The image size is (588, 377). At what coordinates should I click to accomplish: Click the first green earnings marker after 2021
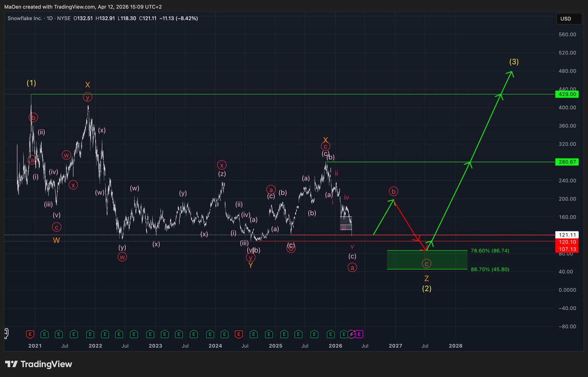pyautogui.click(x=44, y=334)
